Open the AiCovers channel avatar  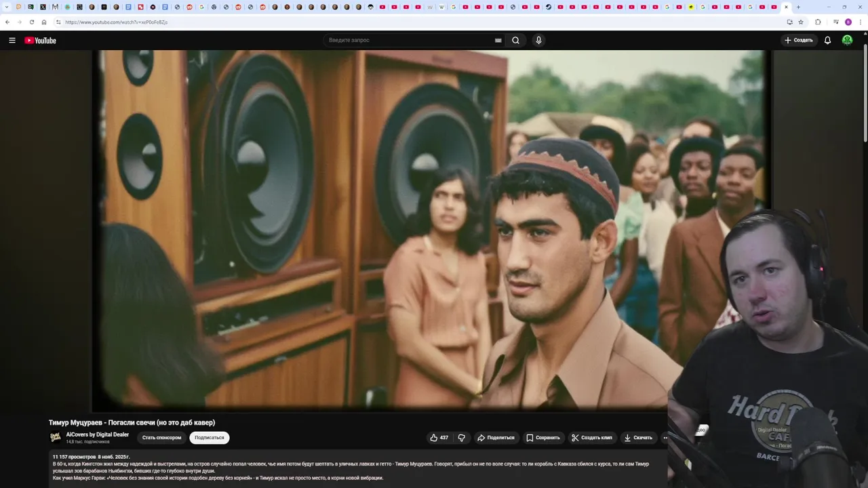click(x=56, y=437)
